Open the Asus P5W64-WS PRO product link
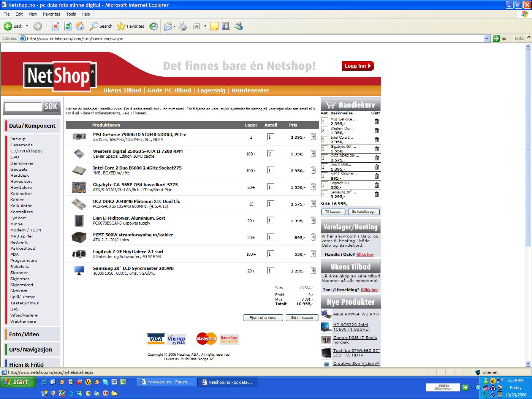The height and width of the screenshot is (399, 532). [356, 314]
